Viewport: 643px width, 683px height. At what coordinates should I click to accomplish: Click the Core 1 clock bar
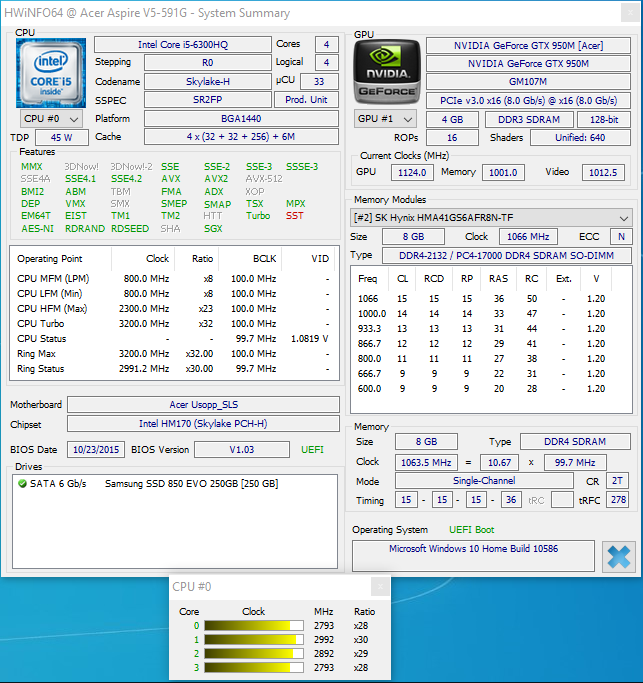pos(254,640)
